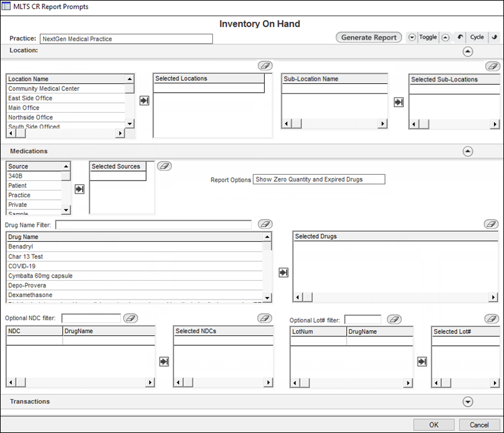Viewport: 504px width, 433px height.
Task: Select Dexamethasone in Drug Name list
Action: click(135, 295)
